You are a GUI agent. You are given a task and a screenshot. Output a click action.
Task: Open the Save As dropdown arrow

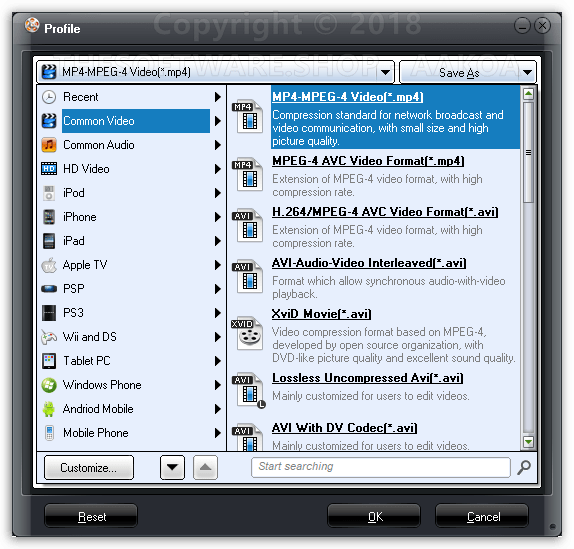527,72
